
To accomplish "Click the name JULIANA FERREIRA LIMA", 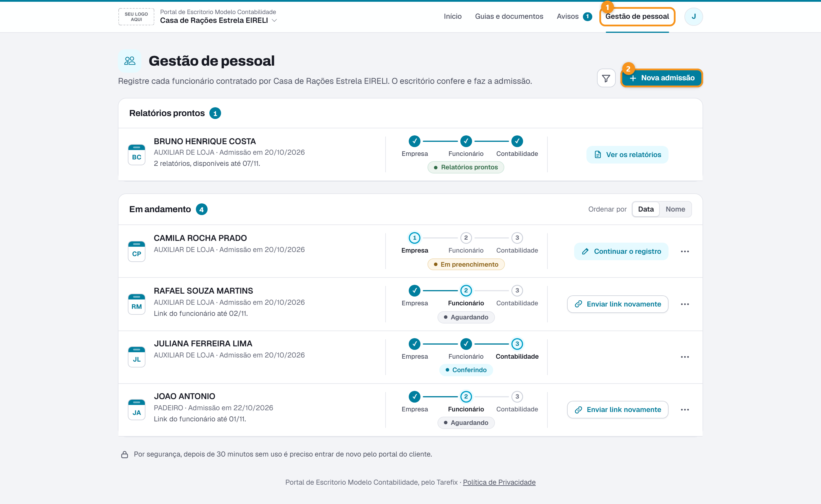I will [x=203, y=343].
